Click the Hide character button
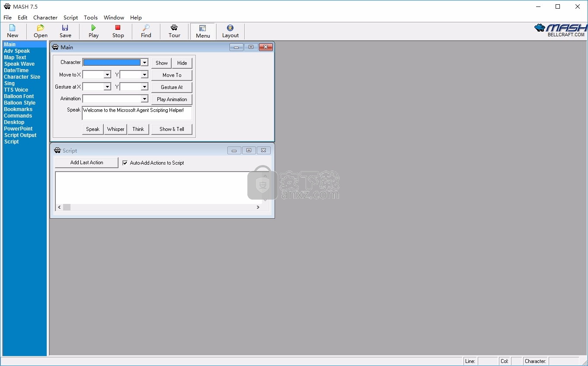 pyautogui.click(x=182, y=63)
